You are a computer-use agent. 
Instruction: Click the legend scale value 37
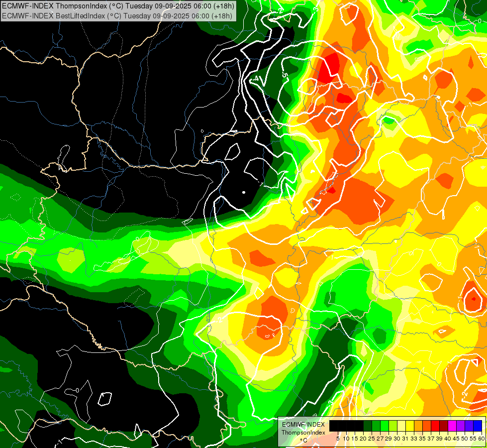[x=431, y=439]
